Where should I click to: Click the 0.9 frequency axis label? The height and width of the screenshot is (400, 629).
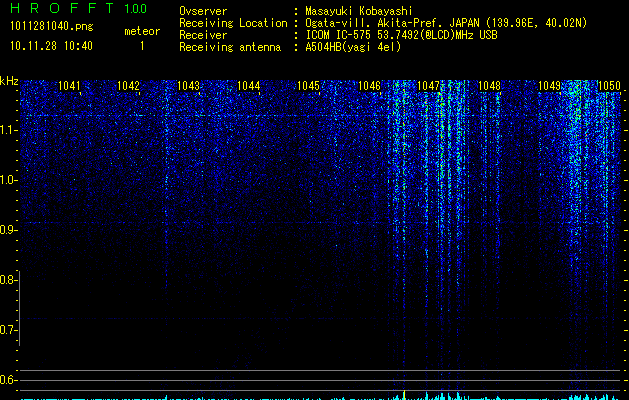pyautogui.click(x=7, y=230)
